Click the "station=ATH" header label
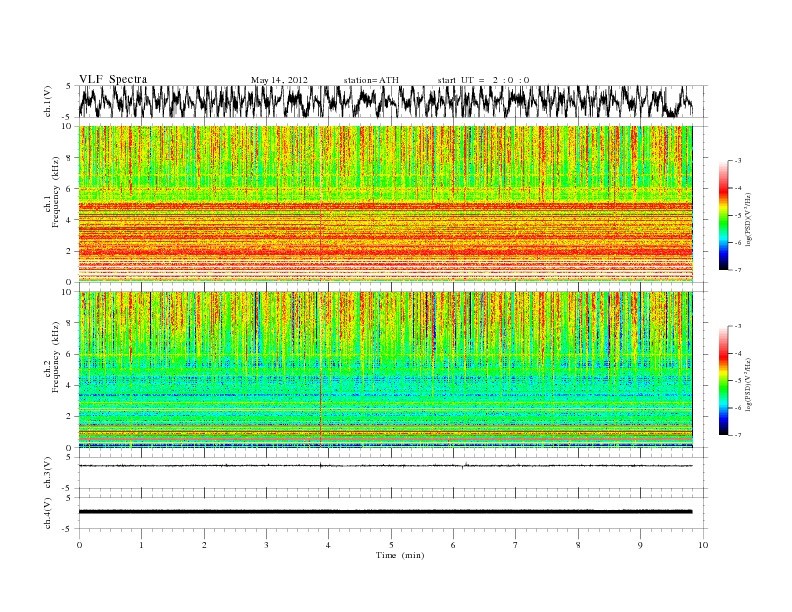The height and width of the screenshot is (612, 792). coord(371,80)
